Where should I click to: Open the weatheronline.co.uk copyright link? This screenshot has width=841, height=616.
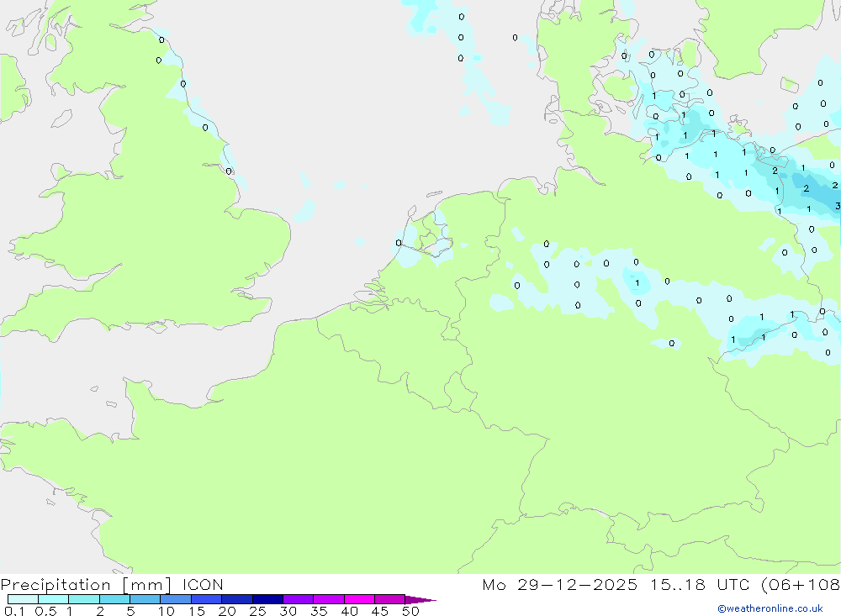point(770,608)
